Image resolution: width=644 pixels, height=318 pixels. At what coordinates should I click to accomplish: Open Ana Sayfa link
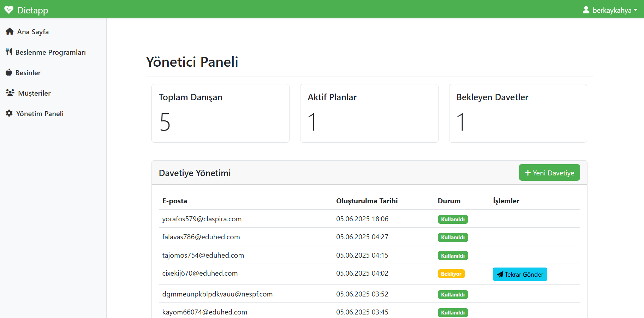(32, 31)
